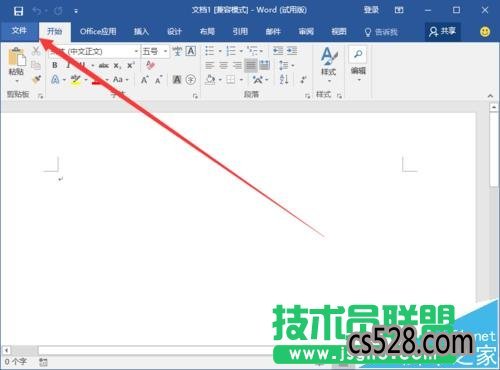Switch to the Office应用 tab
The width and height of the screenshot is (500, 370).
98,32
